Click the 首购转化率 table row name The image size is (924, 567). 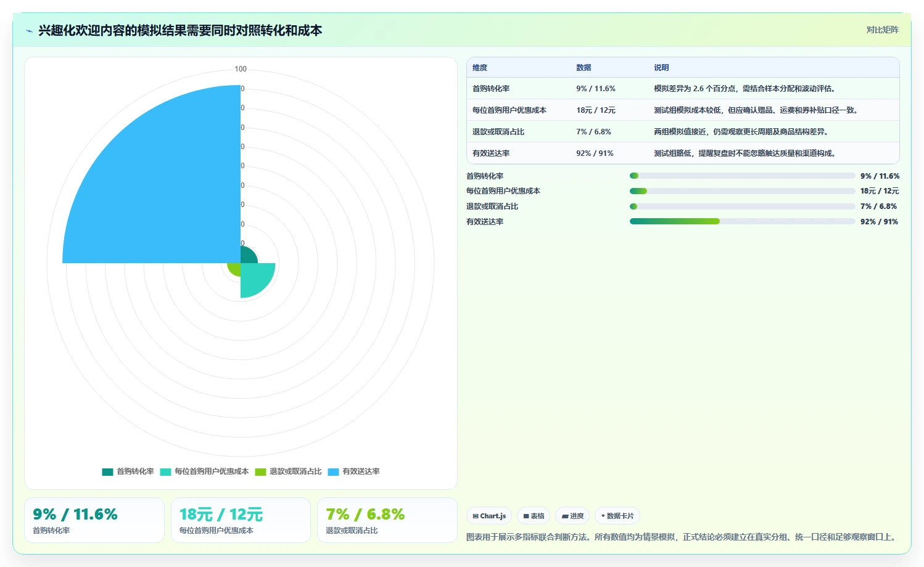(491, 89)
